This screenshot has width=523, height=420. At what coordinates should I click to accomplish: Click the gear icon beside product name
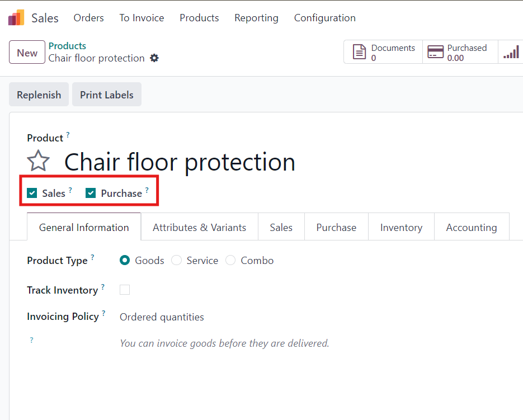(x=154, y=58)
